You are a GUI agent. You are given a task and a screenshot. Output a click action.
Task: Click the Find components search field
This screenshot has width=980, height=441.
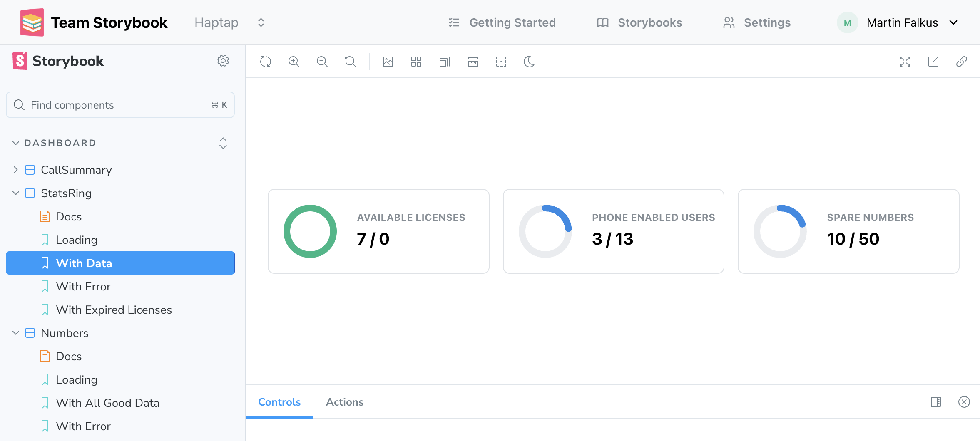coord(120,105)
